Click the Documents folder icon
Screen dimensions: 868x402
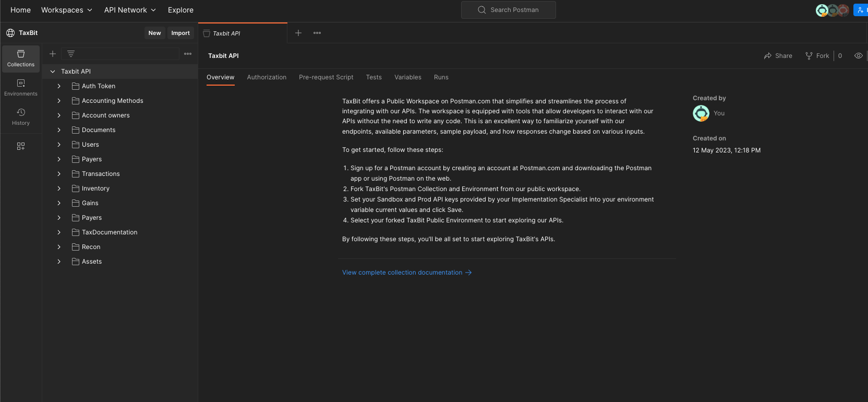(76, 130)
